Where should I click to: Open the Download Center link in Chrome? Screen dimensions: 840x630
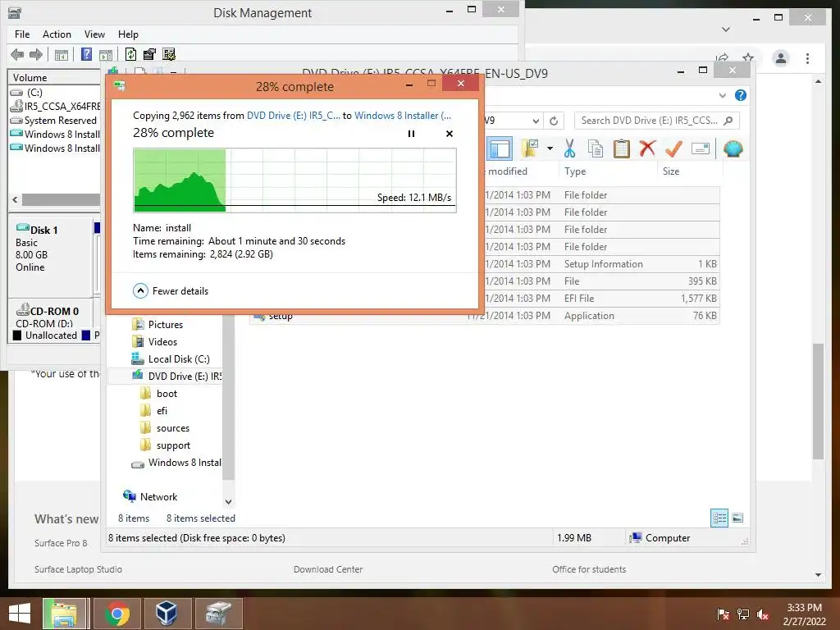328,569
